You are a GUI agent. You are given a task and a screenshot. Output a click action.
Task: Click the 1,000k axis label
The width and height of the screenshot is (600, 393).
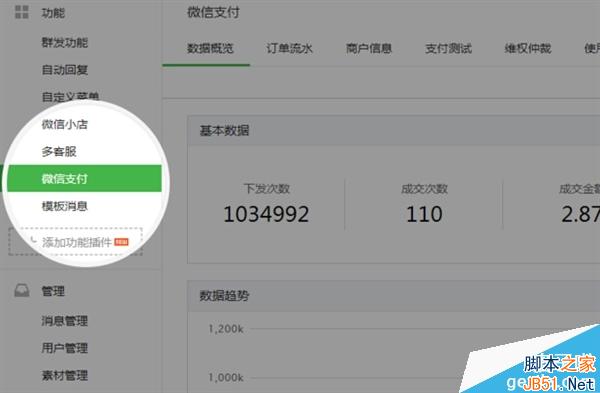226,378
